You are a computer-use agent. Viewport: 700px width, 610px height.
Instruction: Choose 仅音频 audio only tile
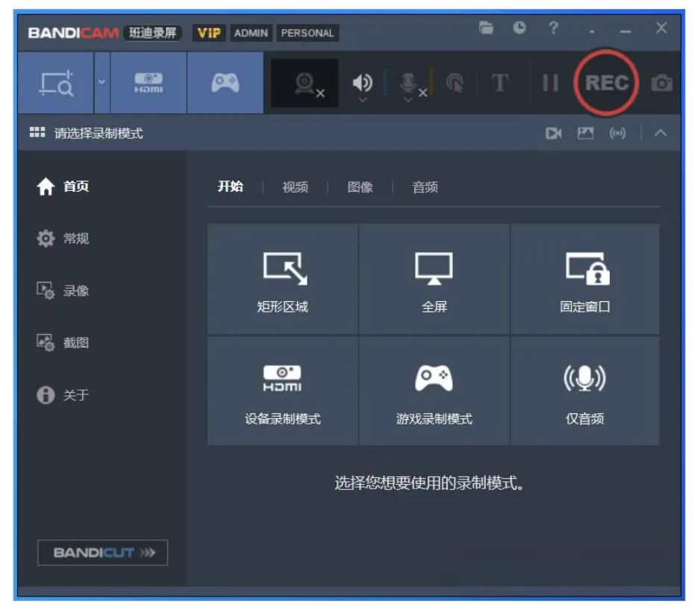[585, 391]
